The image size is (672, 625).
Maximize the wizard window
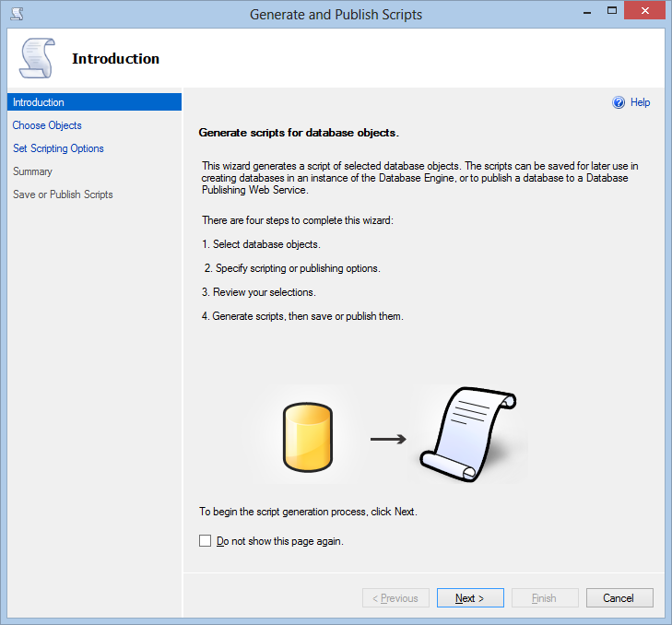tap(612, 11)
